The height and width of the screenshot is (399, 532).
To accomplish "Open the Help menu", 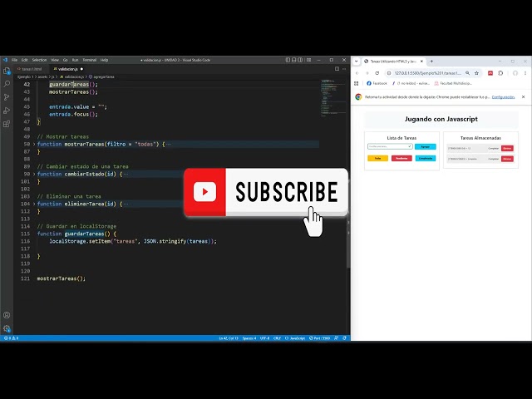I will point(104,60).
